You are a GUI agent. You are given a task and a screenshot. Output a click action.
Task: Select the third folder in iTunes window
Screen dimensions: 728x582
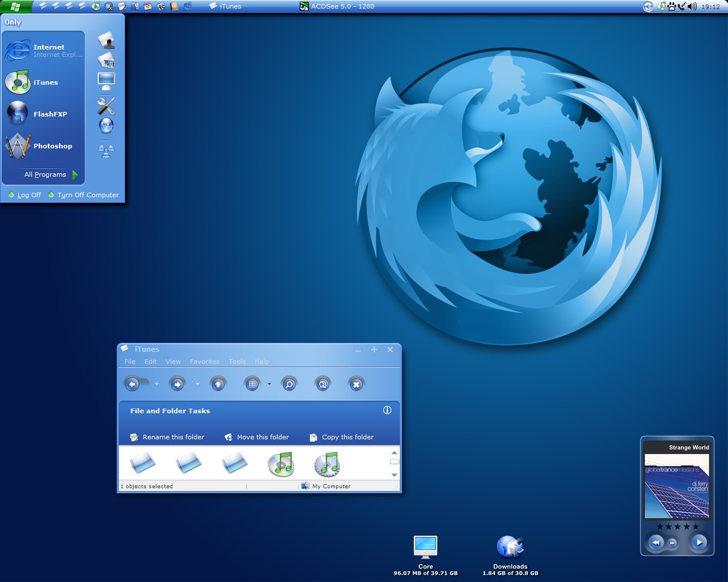pos(234,463)
